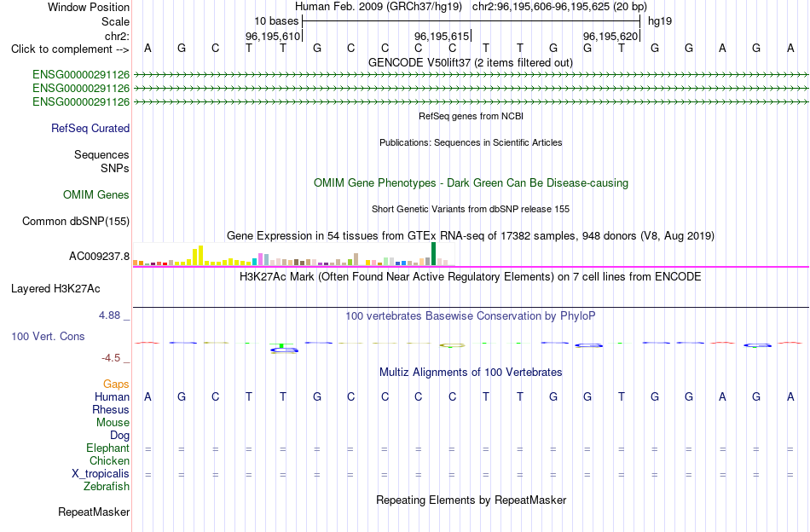Click 'Short Genetic Variants from dbSNP release 155'
This screenshot has height=532, width=810.
pos(471,209)
